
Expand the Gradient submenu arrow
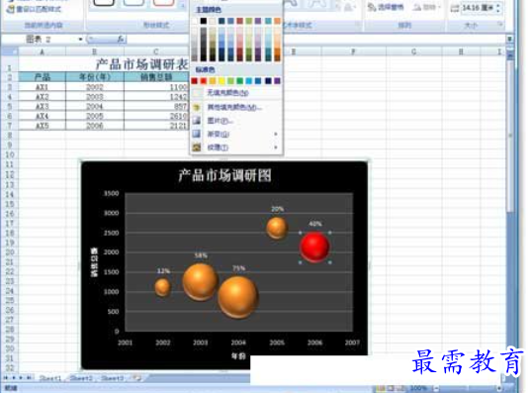[276, 135]
